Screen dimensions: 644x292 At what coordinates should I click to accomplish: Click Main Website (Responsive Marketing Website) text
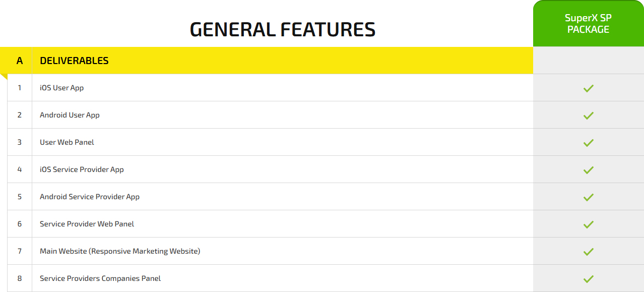(x=120, y=251)
